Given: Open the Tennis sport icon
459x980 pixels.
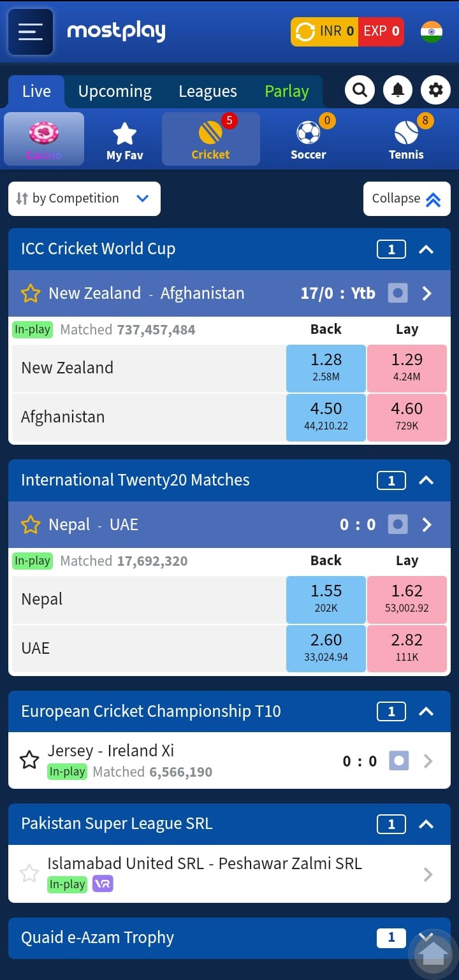Looking at the screenshot, I should coord(406,139).
